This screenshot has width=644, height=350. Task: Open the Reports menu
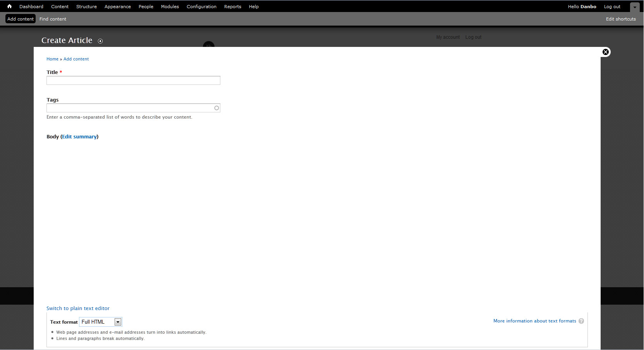point(233,7)
